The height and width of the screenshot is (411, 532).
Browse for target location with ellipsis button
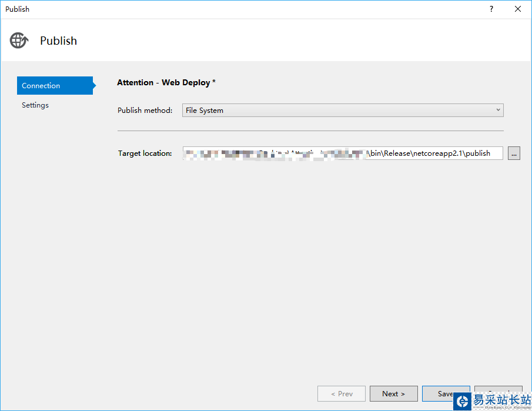coord(514,153)
